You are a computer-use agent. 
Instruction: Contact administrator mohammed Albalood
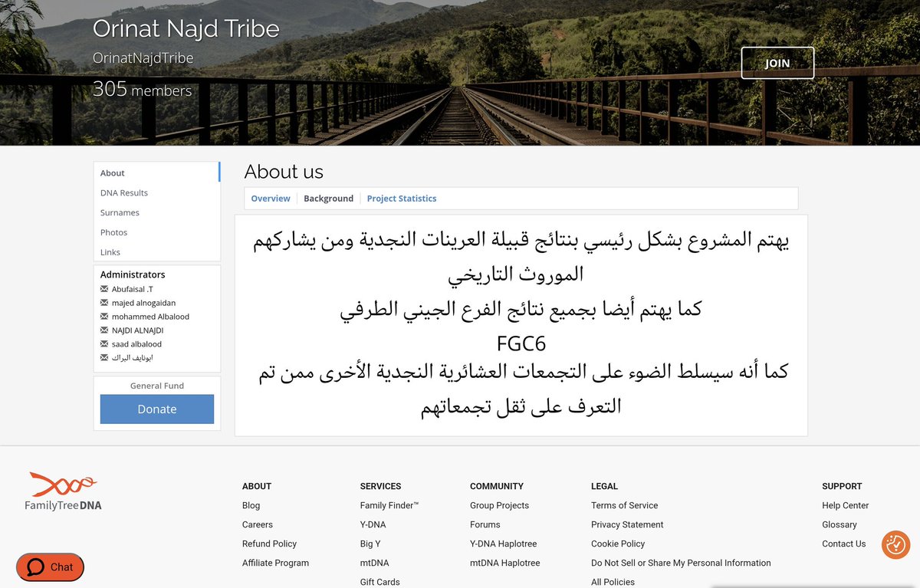[x=150, y=317]
